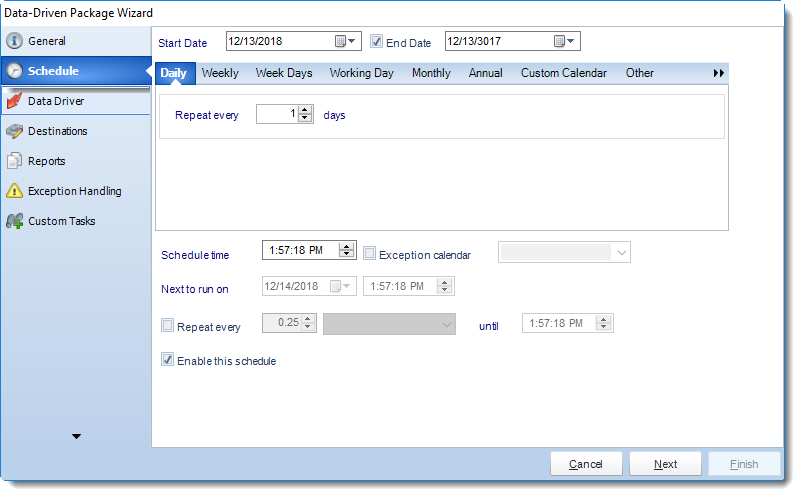Screen dimensions: 800x496
Task: Select the Custom Calendar tab
Action: pyautogui.click(x=564, y=73)
